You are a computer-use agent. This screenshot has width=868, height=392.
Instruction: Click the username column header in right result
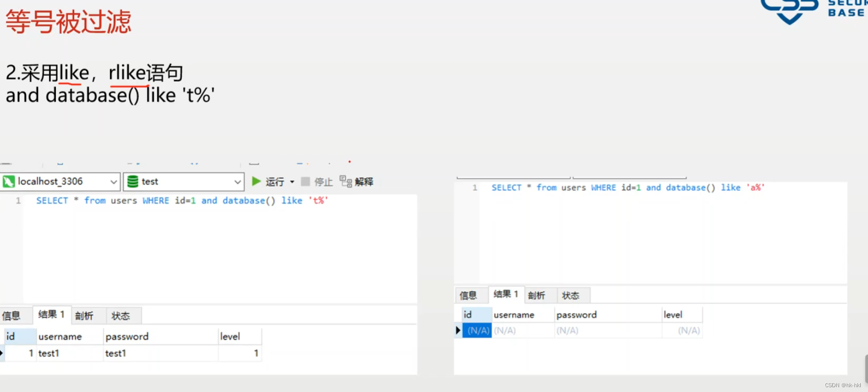pyautogui.click(x=524, y=315)
